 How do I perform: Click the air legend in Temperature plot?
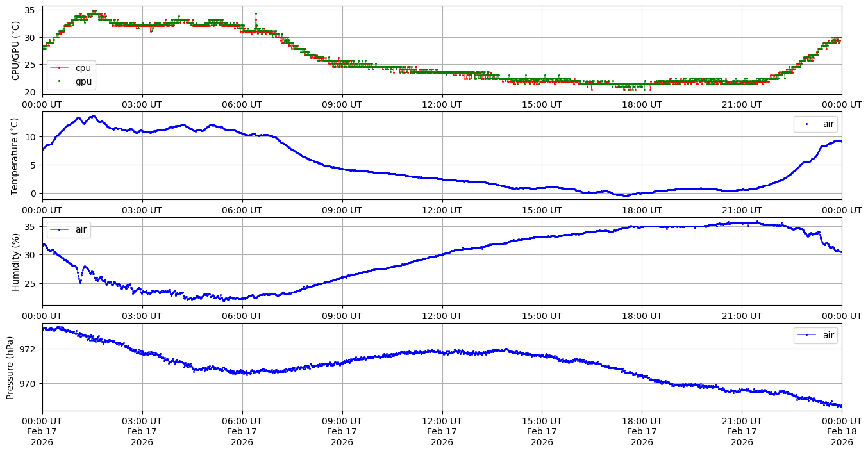815,124
